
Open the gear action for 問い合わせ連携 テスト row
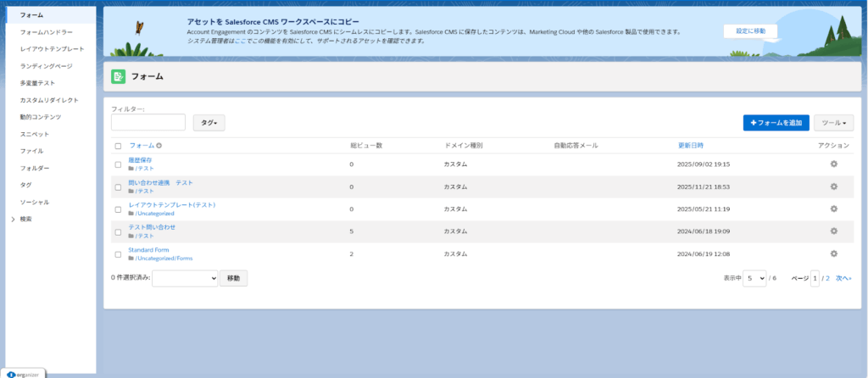point(833,186)
